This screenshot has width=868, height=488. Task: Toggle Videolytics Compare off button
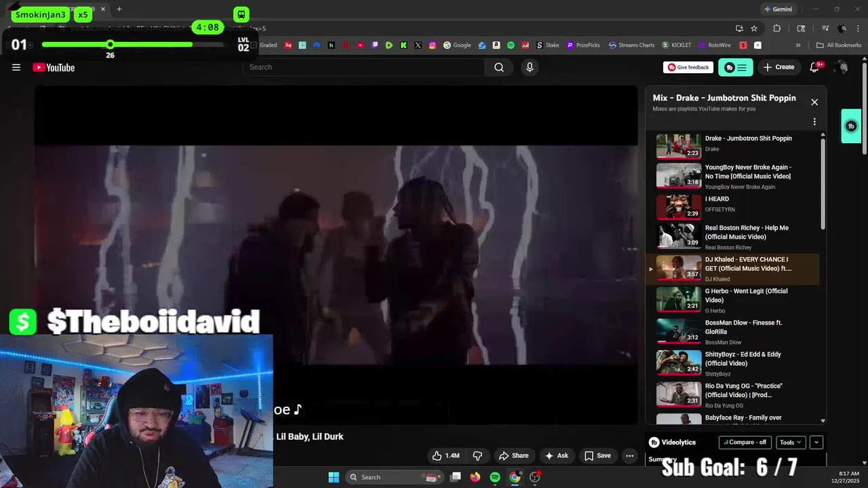point(745,442)
